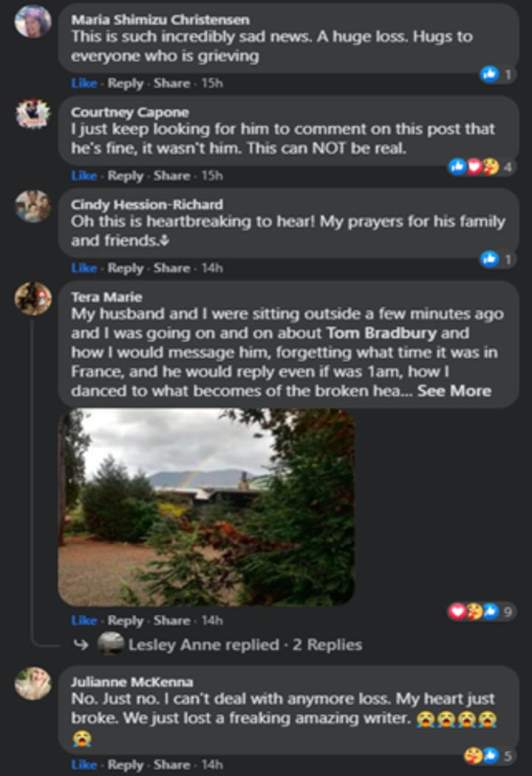This screenshot has height=776, width=532.
Task: Share Tera Marie's comment
Action: [171, 621]
